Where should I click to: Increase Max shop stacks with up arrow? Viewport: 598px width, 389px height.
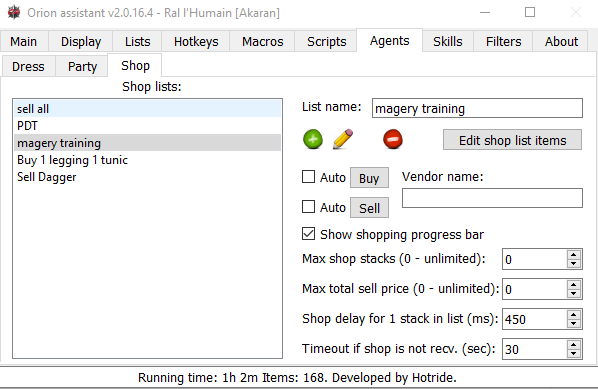coord(574,255)
